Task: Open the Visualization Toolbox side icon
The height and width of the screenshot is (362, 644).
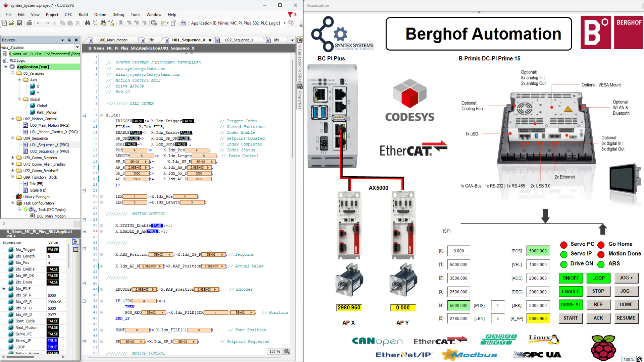Action: tap(300, 40)
